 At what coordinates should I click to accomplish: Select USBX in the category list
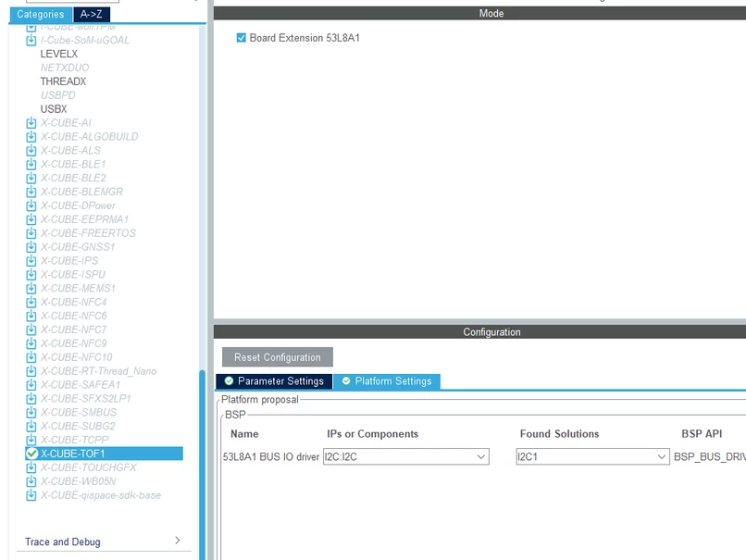point(54,109)
